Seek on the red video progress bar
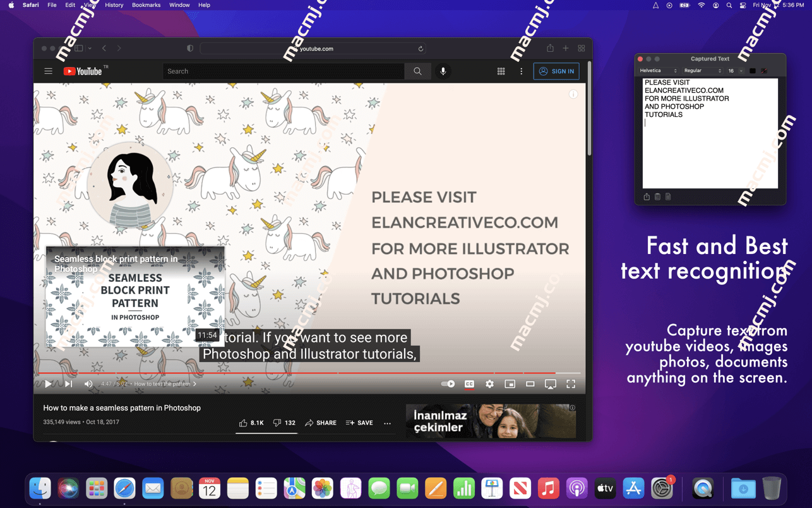812x508 pixels. pos(309,373)
